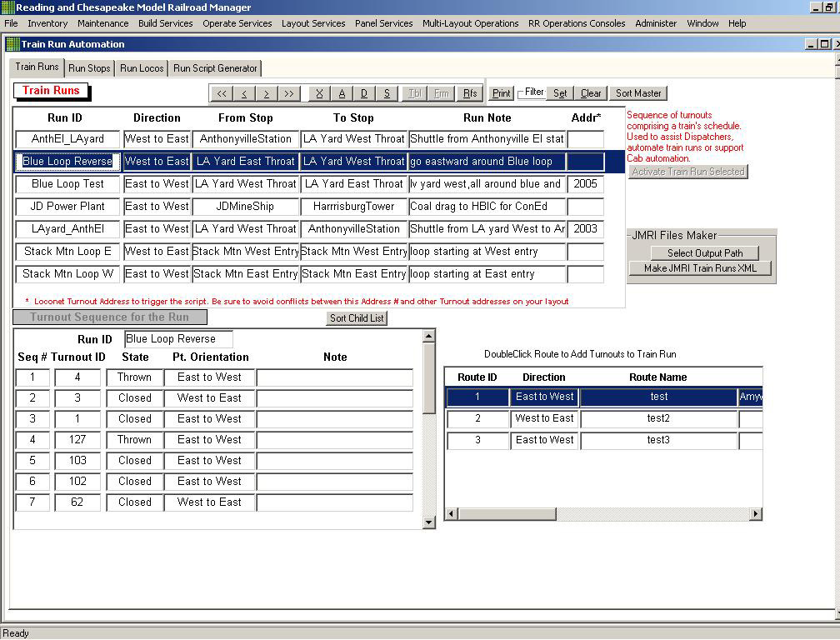Select the Stack Mtn Loop W run
This screenshot has width=840, height=640.
coord(67,274)
